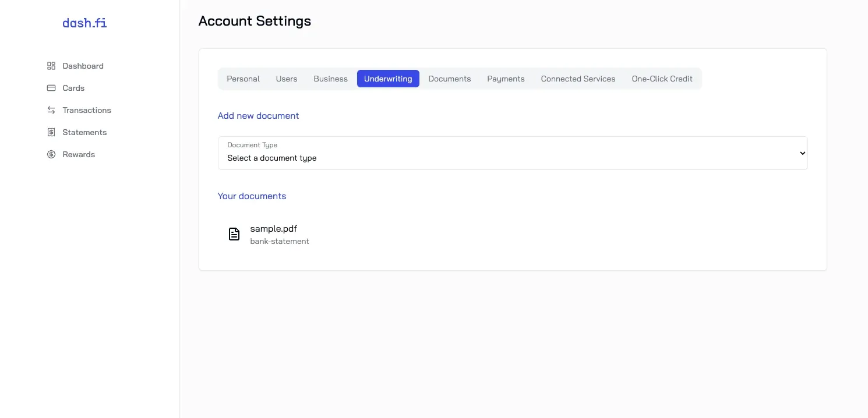Click the bank-statement document label
868x418 pixels.
pyautogui.click(x=280, y=241)
